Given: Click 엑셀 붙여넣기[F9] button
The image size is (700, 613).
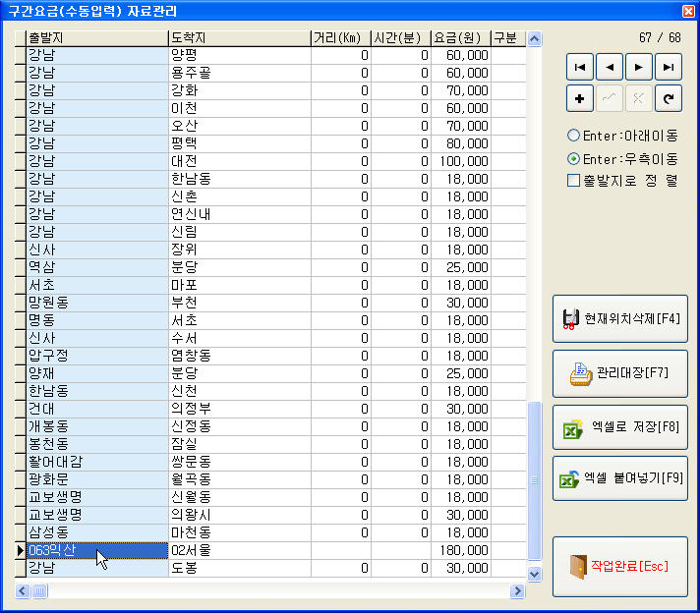Looking at the screenshot, I should click(x=620, y=478).
